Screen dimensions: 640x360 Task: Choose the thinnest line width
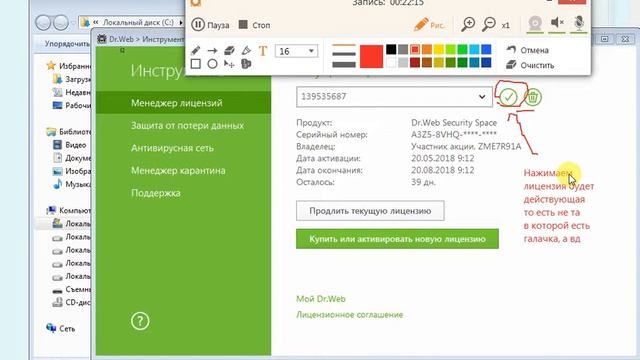344,46
